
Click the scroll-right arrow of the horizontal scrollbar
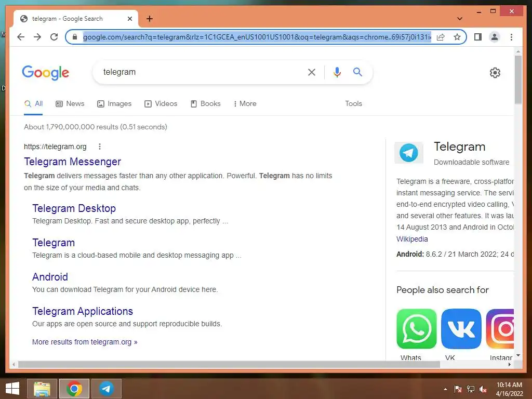(x=509, y=364)
